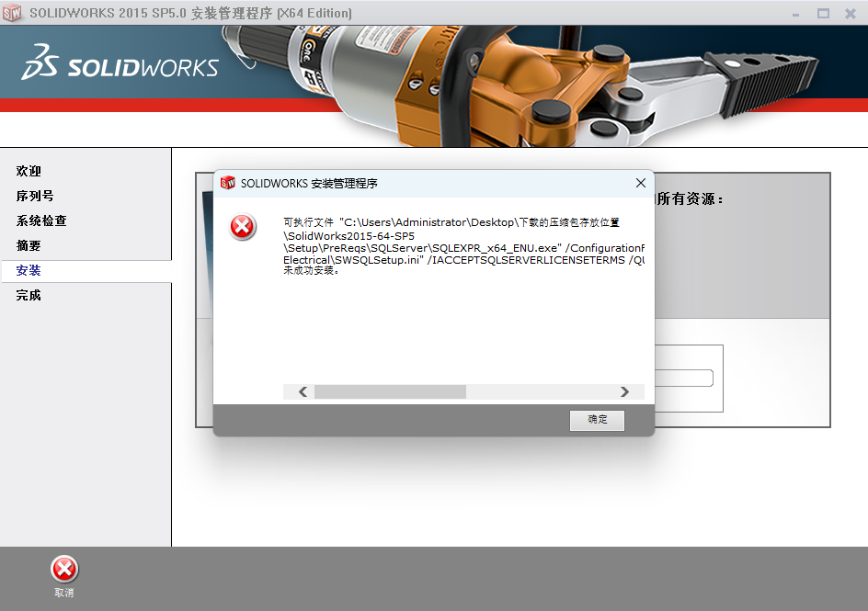
Task: Click the red error icon in the dialog
Action: pos(242,226)
